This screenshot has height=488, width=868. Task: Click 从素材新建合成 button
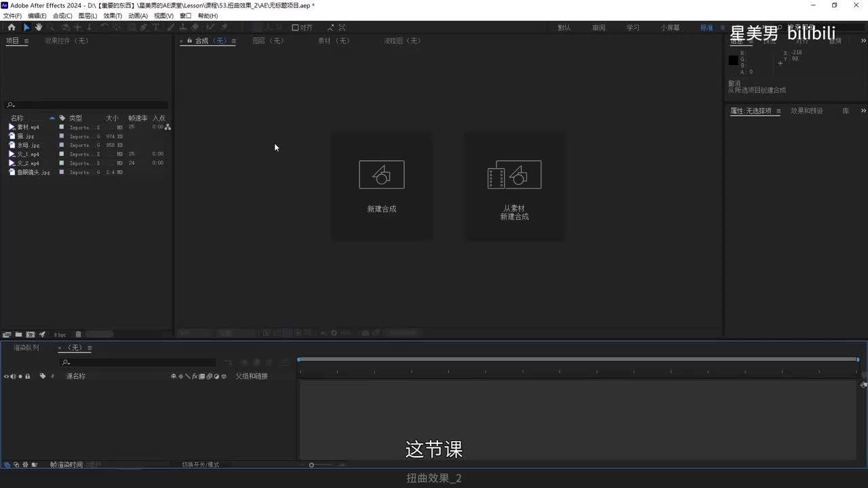click(x=514, y=186)
